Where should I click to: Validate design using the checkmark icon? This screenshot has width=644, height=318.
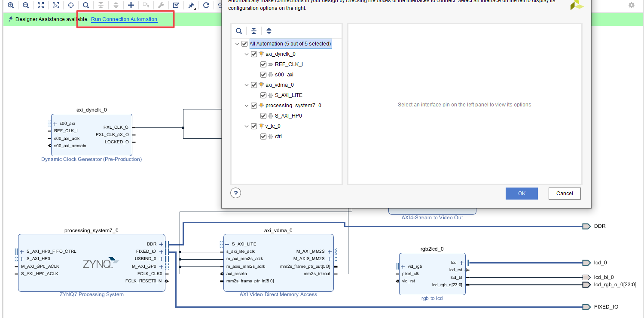pos(176,5)
